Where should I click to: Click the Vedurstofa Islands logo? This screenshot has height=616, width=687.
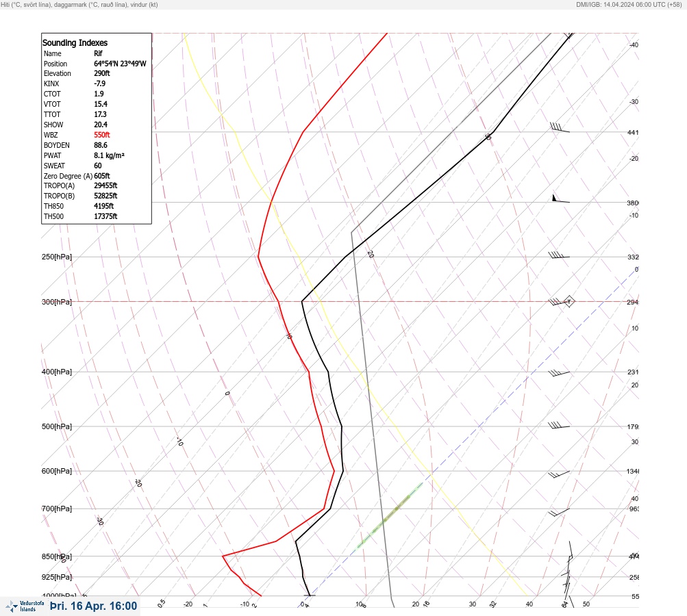pos(25,606)
